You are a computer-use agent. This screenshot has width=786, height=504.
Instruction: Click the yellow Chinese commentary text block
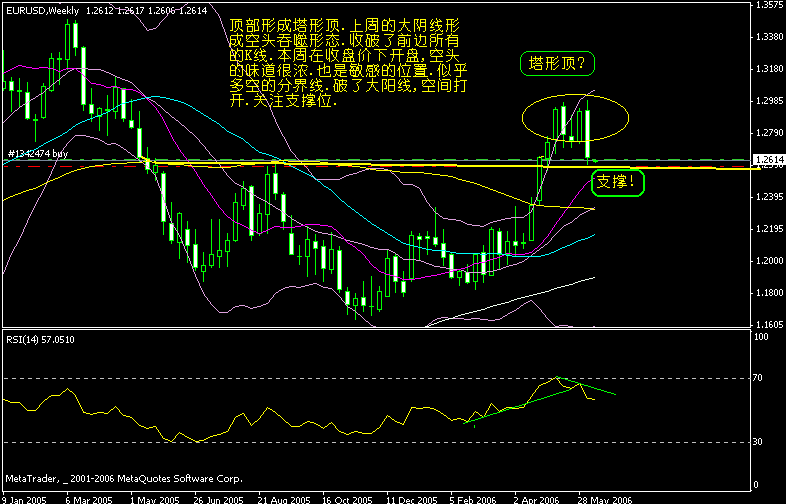tap(348, 63)
